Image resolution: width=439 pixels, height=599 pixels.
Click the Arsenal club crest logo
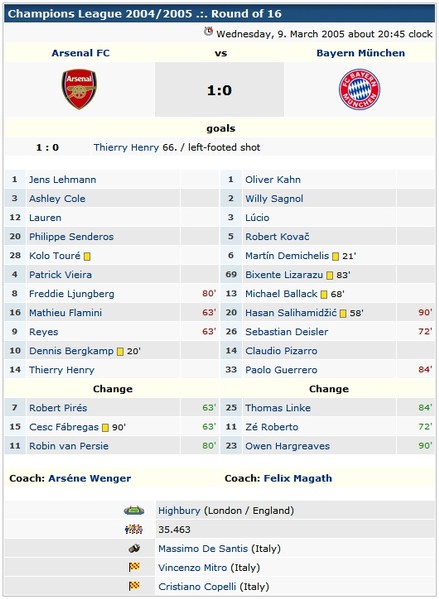pyautogui.click(x=79, y=89)
